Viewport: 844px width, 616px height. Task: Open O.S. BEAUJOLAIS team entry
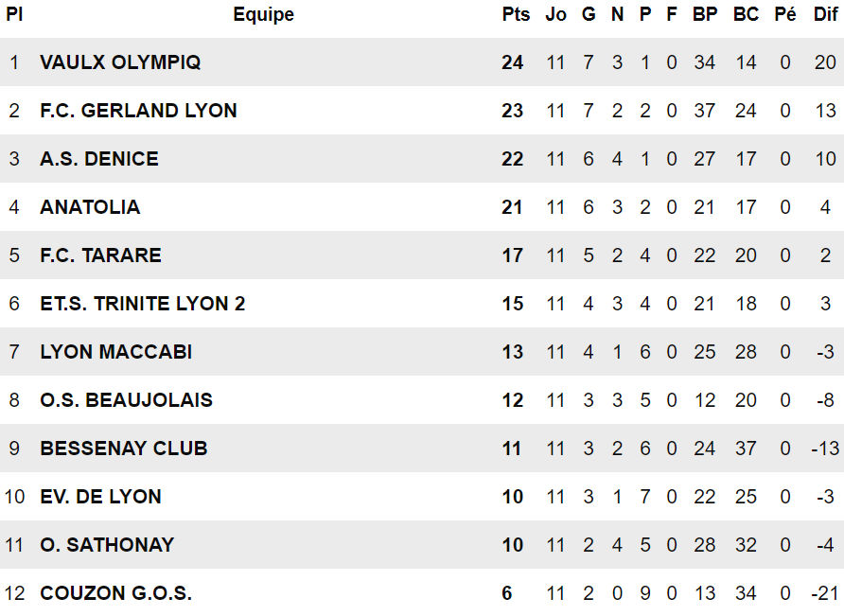point(126,400)
